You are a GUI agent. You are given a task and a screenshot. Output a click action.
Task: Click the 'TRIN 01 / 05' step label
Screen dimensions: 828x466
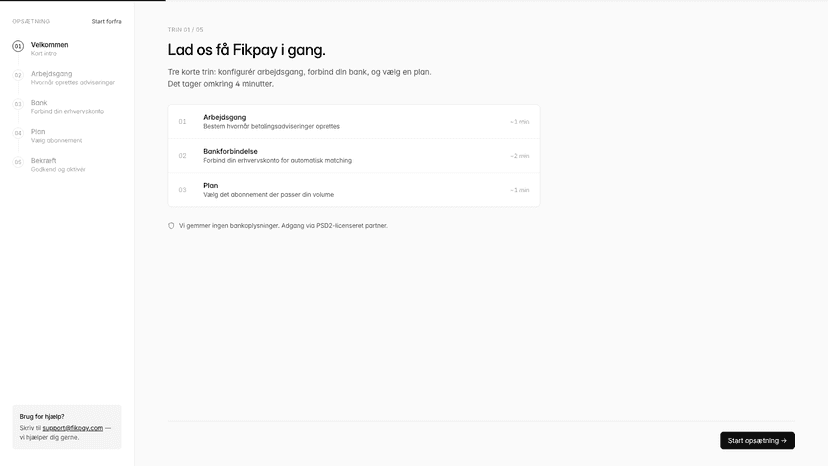185,30
